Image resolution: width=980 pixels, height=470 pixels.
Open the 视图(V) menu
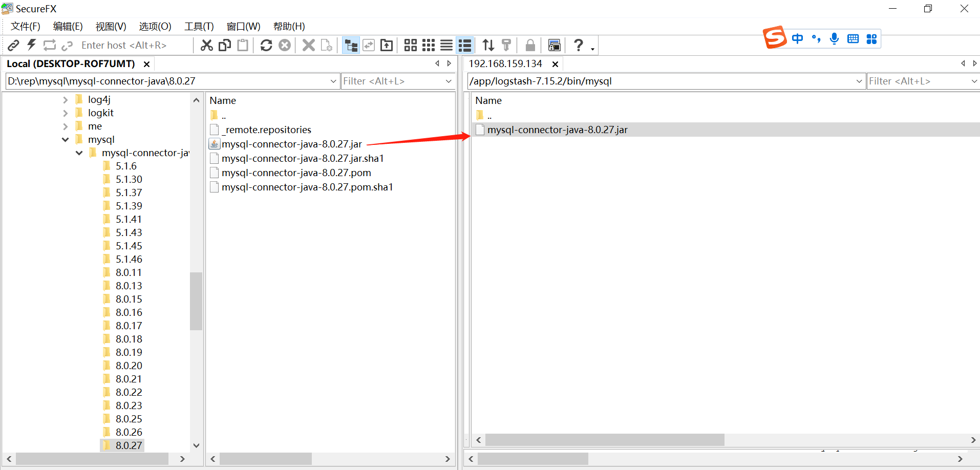tap(111, 27)
